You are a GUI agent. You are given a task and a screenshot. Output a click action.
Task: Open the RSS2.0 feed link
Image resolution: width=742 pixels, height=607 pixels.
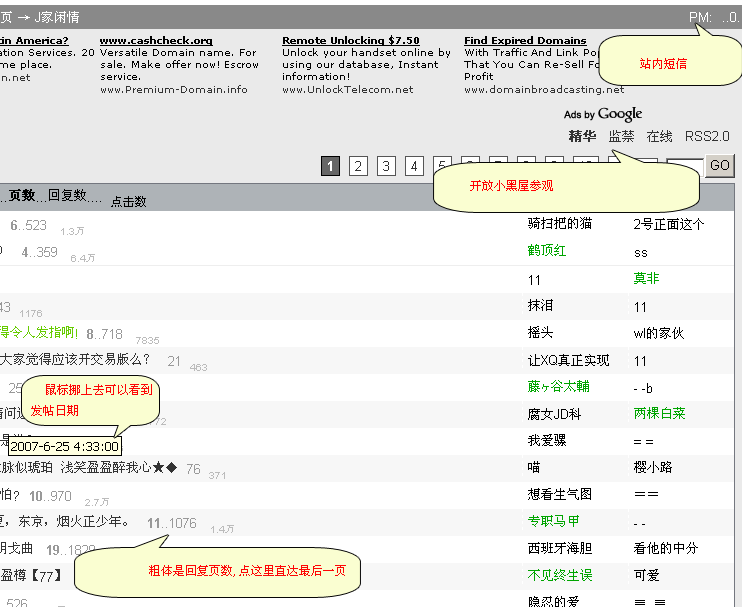(x=707, y=137)
